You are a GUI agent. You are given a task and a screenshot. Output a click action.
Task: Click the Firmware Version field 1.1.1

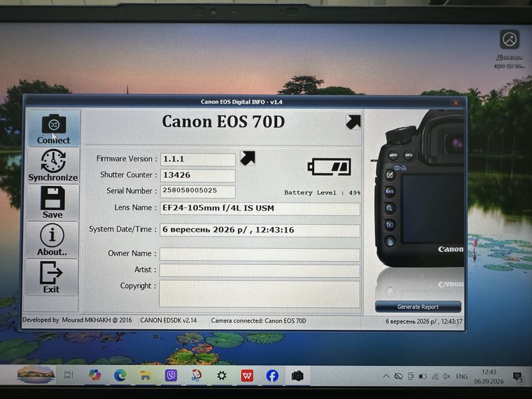point(198,159)
